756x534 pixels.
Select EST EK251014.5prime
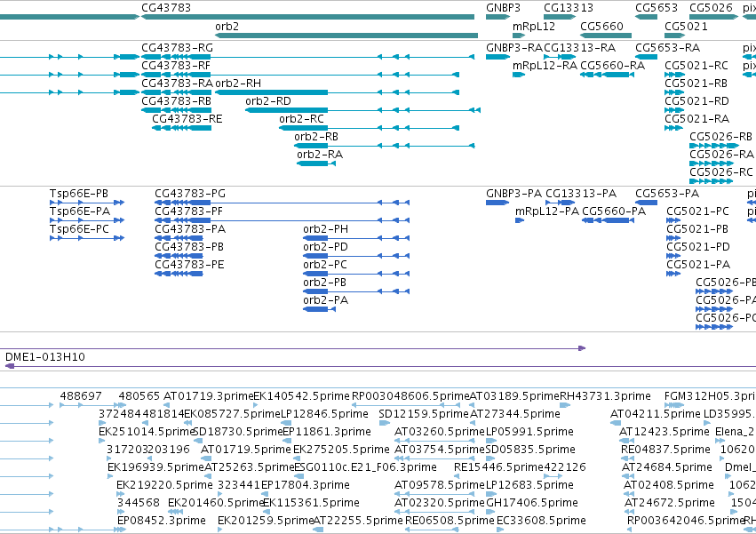[x=147, y=432]
